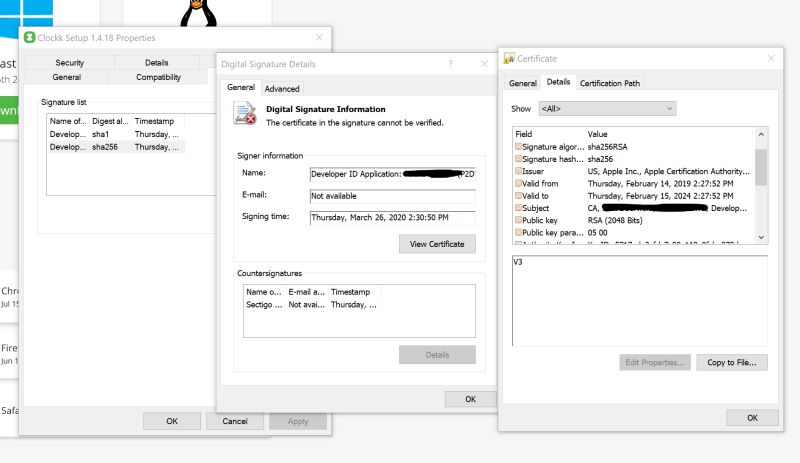The height and width of the screenshot is (463, 800).
Task: Click the Details button under Countersignatures
Action: click(x=437, y=355)
